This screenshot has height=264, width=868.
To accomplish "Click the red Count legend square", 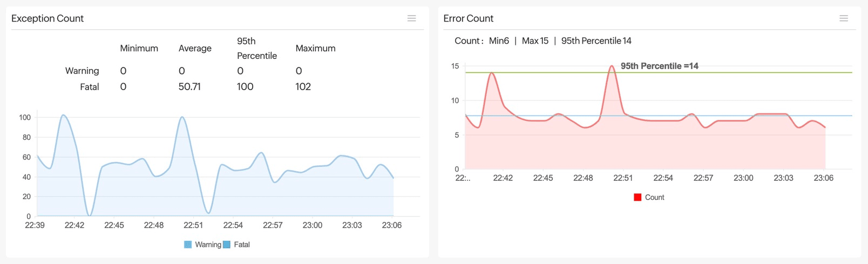I will click(x=638, y=198).
